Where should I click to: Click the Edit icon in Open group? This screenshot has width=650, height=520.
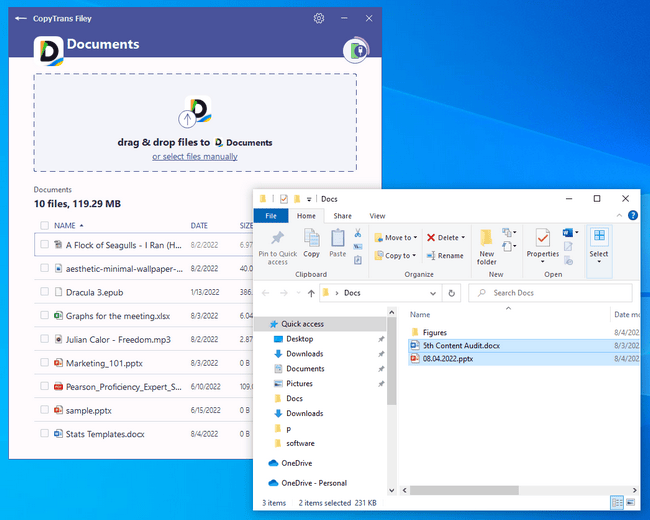pos(568,247)
